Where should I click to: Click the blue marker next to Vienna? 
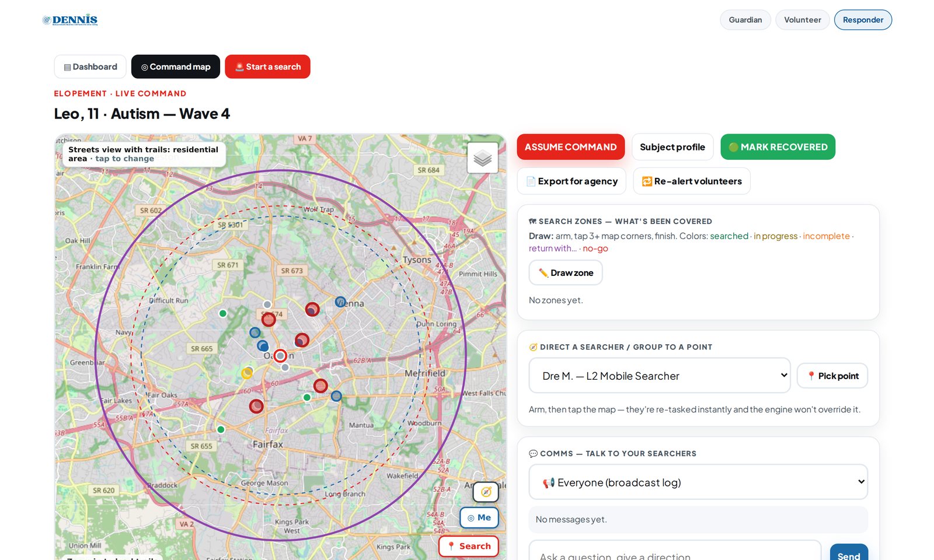point(340,302)
